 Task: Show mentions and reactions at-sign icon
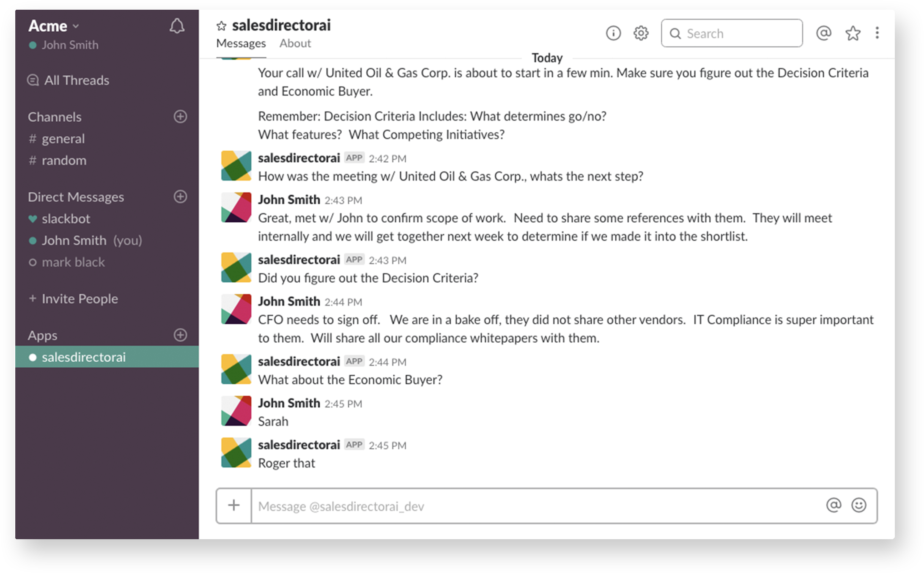(823, 33)
